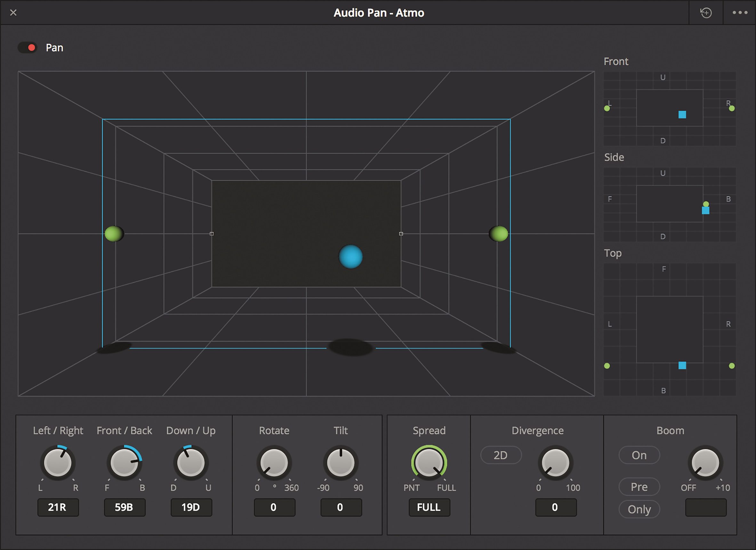Adjust the Left/Right pan knob
Viewport: 756px width, 550px height.
(x=58, y=464)
